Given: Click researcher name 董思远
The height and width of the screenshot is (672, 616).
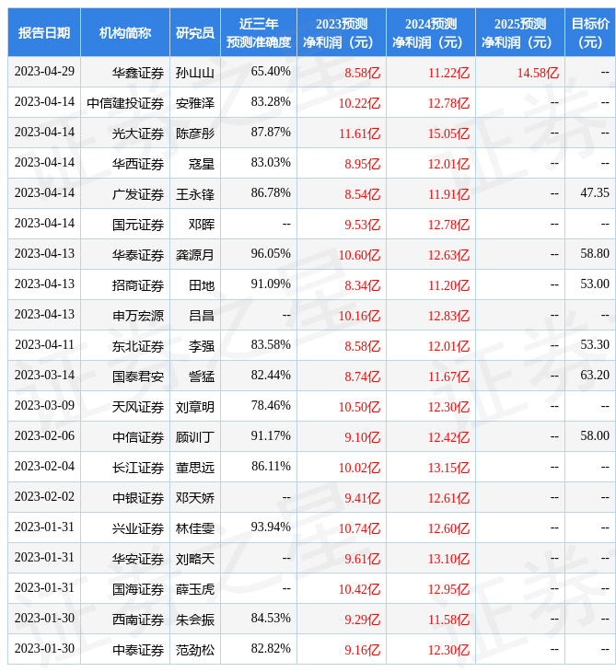Looking at the screenshot, I should 195,468.
